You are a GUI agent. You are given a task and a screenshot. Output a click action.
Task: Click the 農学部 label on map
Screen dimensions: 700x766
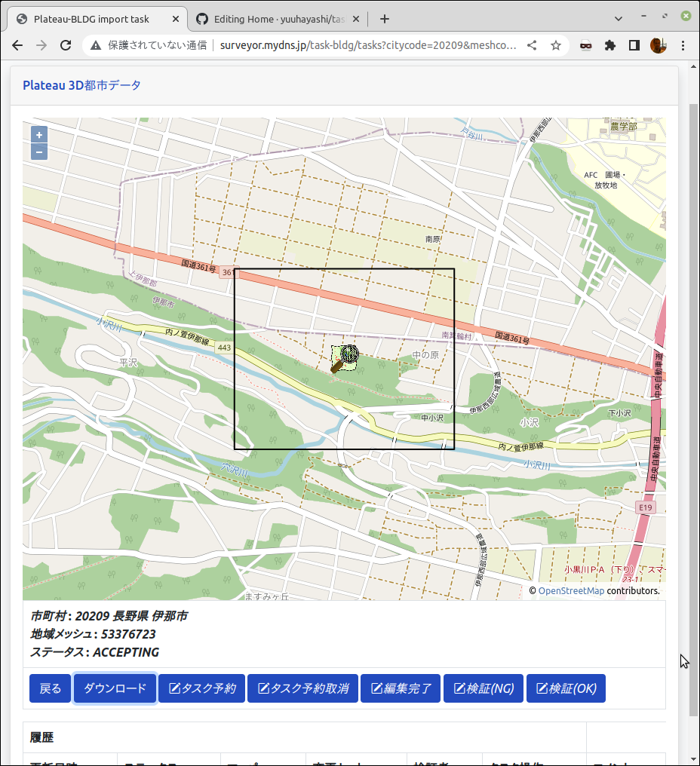click(623, 127)
